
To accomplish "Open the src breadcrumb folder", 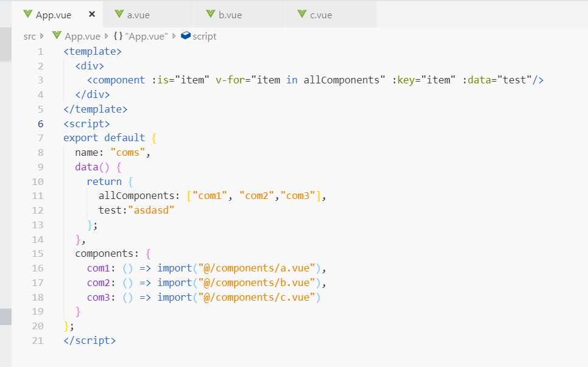I will click(x=30, y=37).
